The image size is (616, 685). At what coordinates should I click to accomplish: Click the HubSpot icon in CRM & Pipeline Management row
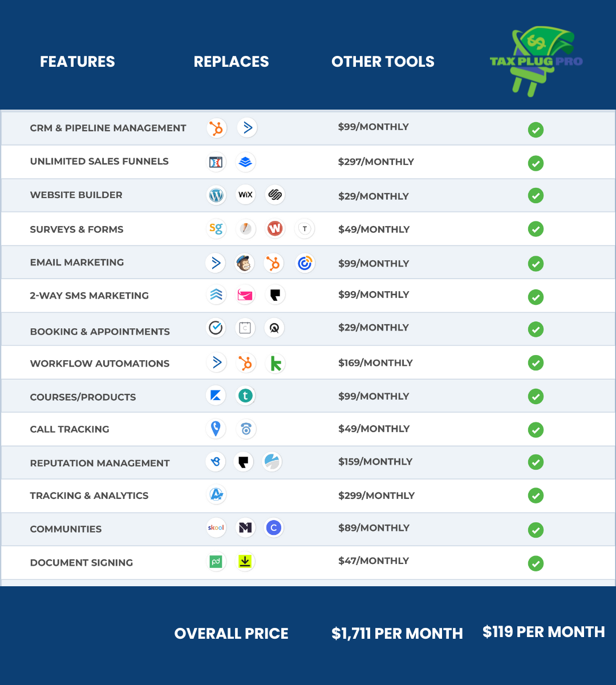(217, 128)
